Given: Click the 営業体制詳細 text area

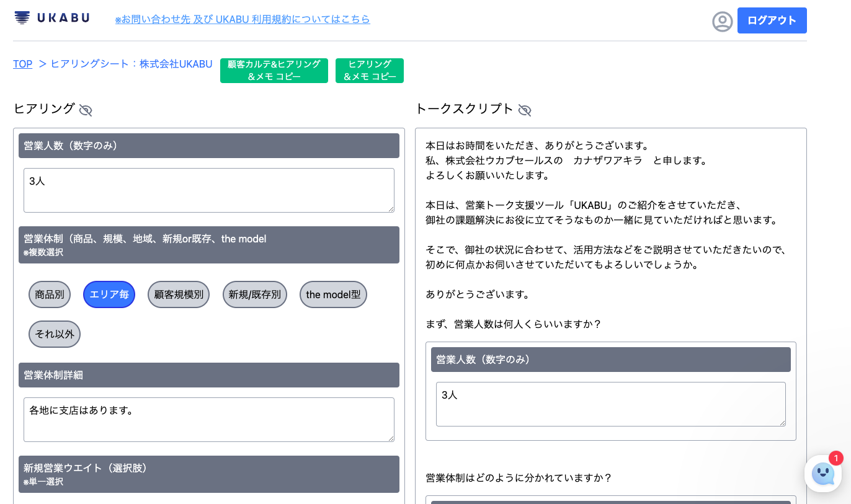Looking at the screenshot, I should pyautogui.click(x=208, y=420).
